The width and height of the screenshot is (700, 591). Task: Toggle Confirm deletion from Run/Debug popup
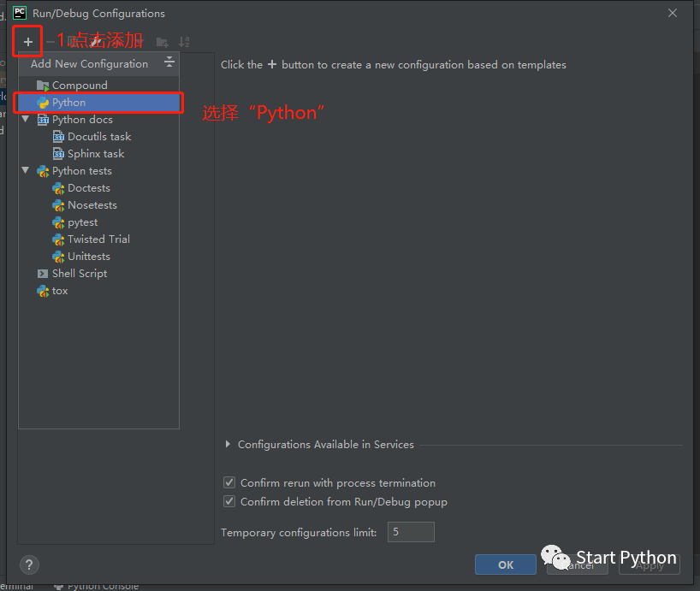click(229, 501)
